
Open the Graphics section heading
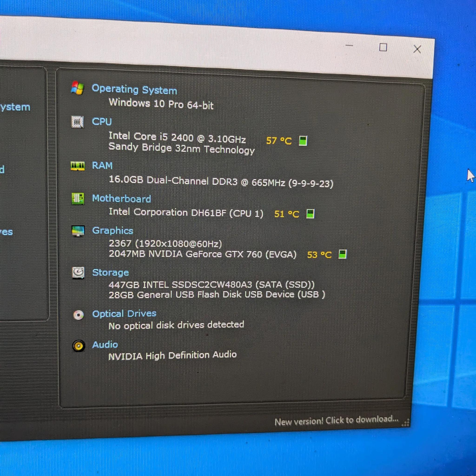112,231
